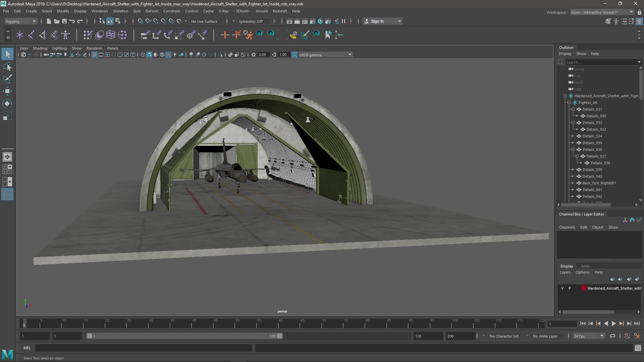This screenshot has width=644, height=362.
Task: Open the 24 fps frame rate dropdown
Action: (x=589, y=336)
